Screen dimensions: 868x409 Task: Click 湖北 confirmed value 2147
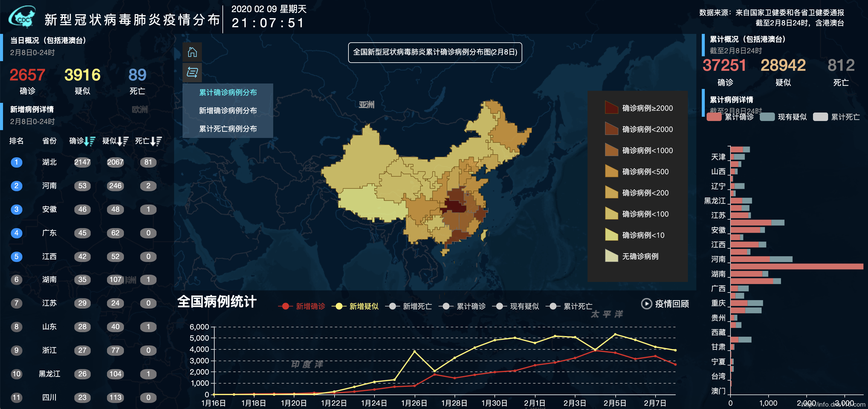coord(83,162)
